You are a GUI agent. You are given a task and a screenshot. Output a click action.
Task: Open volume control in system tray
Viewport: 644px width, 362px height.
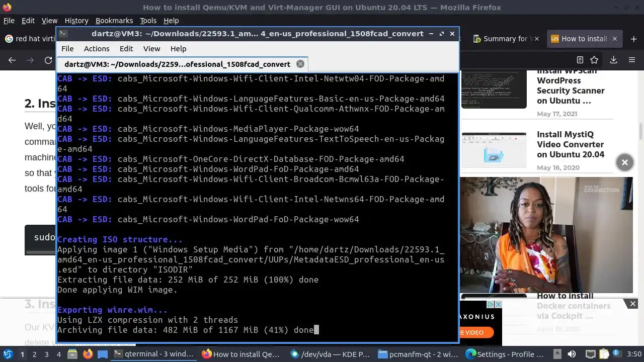pos(572,354)
